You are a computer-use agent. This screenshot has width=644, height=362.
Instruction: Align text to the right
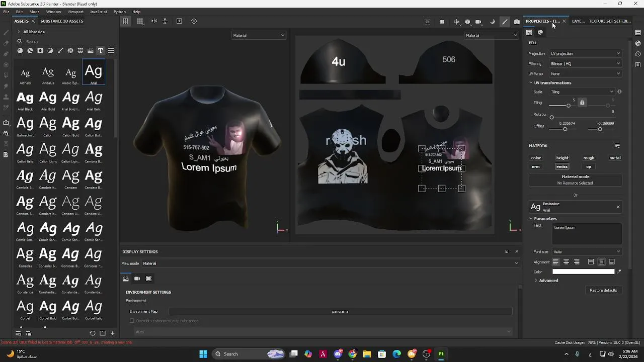[577, 262]
